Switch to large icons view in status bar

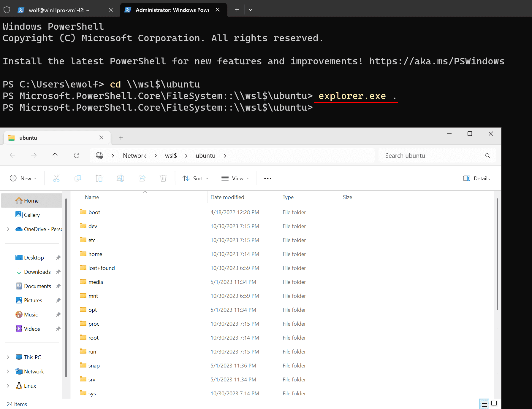pyautogui.click(x=494, y=404)
